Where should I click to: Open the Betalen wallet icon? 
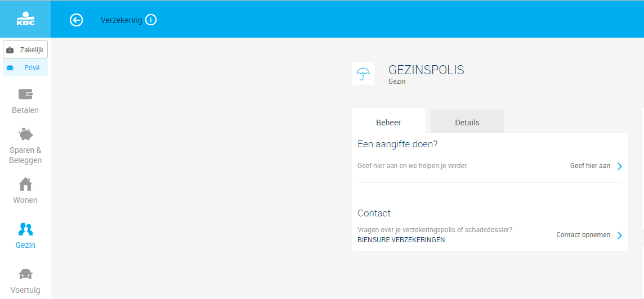click(x=25, y=94)
